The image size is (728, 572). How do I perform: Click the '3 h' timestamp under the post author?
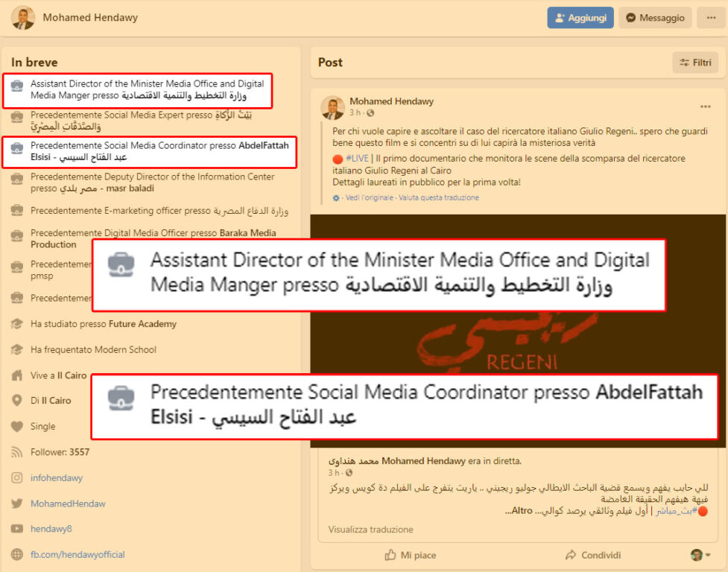pyautogui.click(x=355, y=112)
